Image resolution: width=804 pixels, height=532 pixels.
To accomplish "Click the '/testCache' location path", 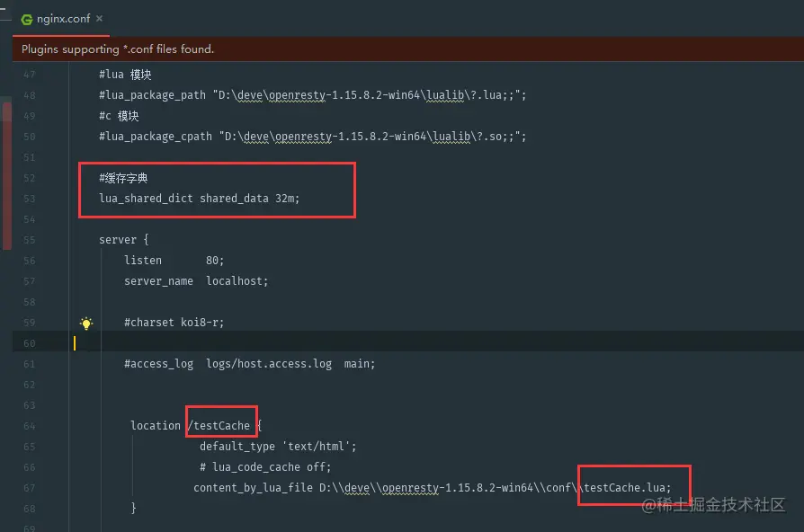I will click(219, 425).
